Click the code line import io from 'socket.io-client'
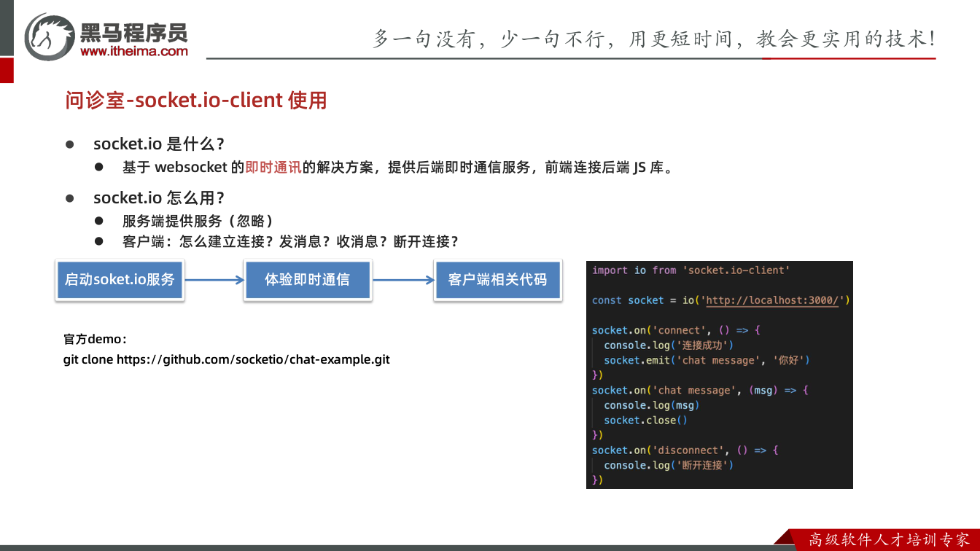The width and height of the screenshot is (980, 551). click(691, 270)
